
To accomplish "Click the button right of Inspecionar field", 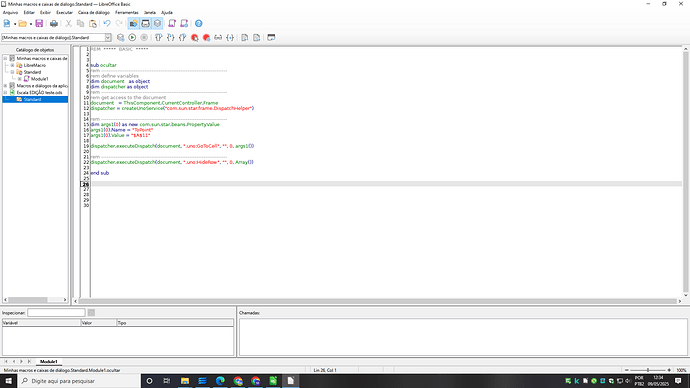I will click(x=91, y=312).
